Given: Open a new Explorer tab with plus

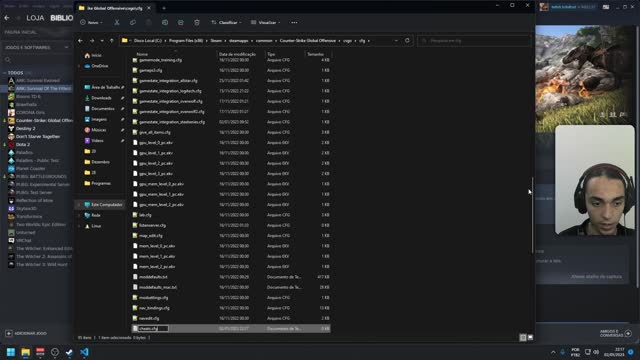Looking at the screenshot, I should click(164, 8).
